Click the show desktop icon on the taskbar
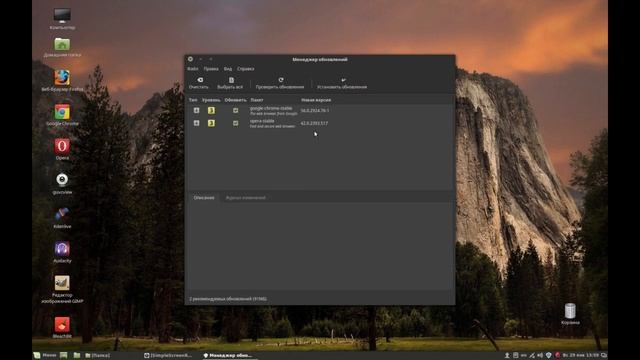The height and width of the screenshot is (360, 640). pyautogui.click(x=64, y=356)
